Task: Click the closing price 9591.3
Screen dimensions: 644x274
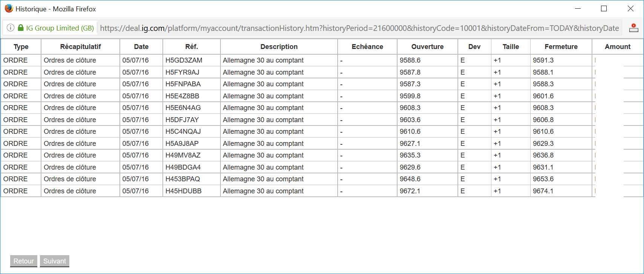Action: point(543,60)
